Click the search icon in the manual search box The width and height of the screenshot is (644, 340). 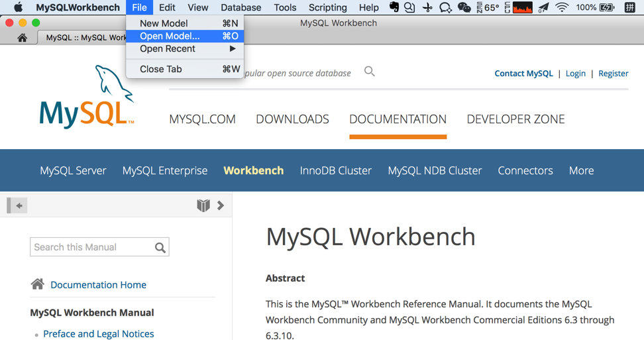tap(160, 247)
